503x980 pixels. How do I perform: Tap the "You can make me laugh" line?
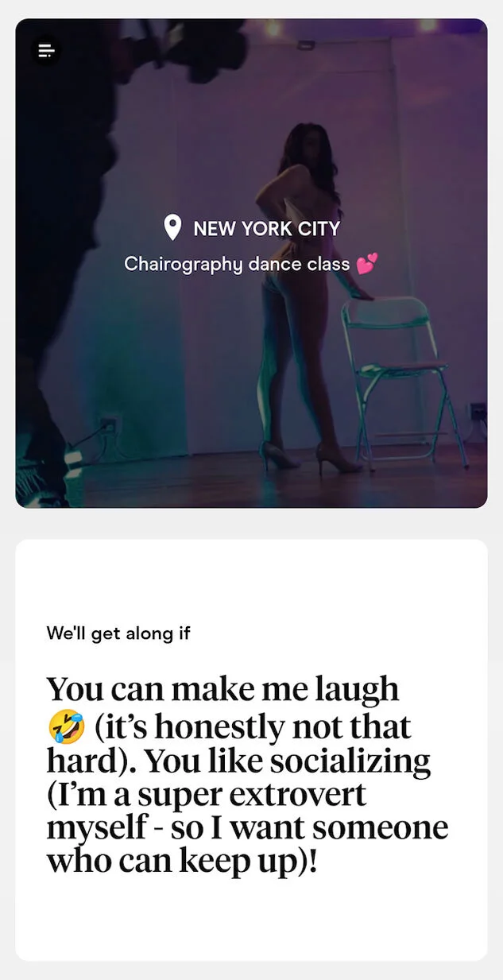point(222,691)
